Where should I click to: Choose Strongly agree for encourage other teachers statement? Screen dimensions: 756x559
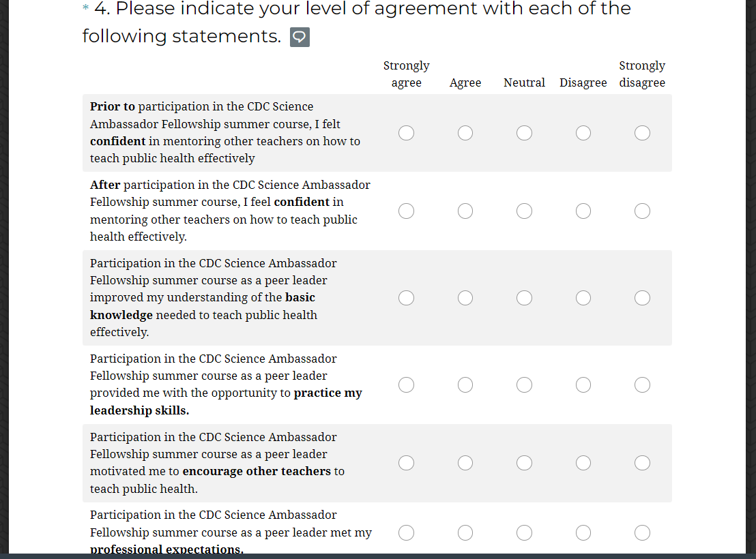406,463
